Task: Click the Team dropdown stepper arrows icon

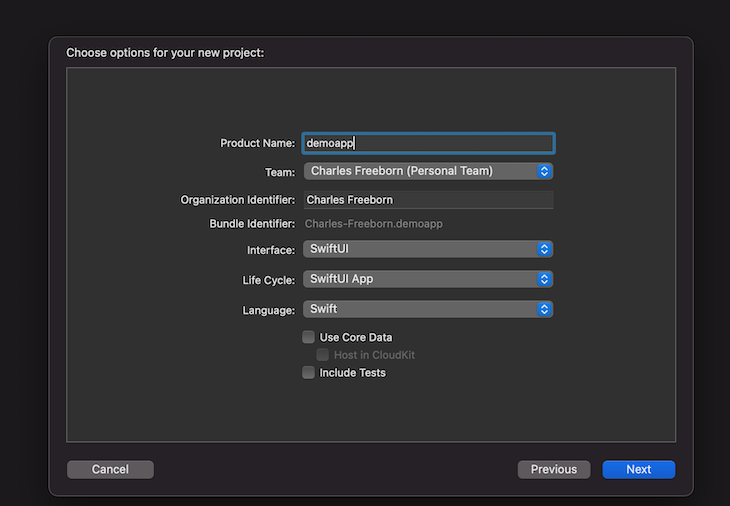Action: [x=544, y=171]
